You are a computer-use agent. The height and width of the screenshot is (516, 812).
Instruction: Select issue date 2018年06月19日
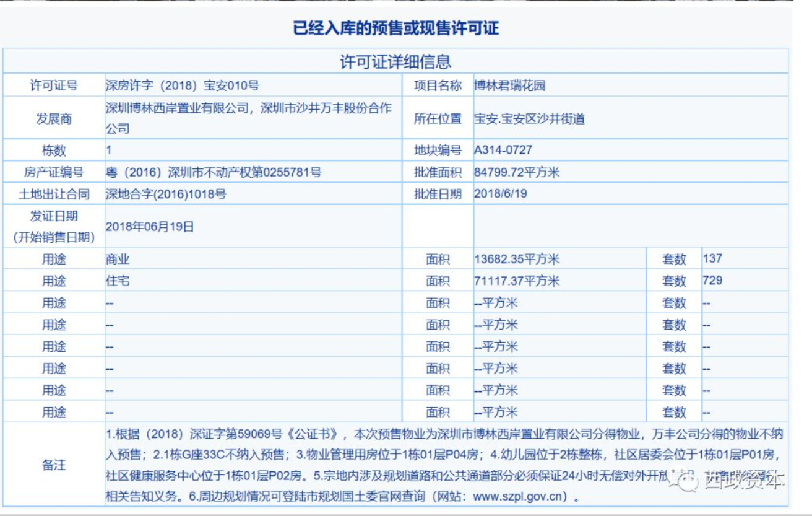point(150,227)
